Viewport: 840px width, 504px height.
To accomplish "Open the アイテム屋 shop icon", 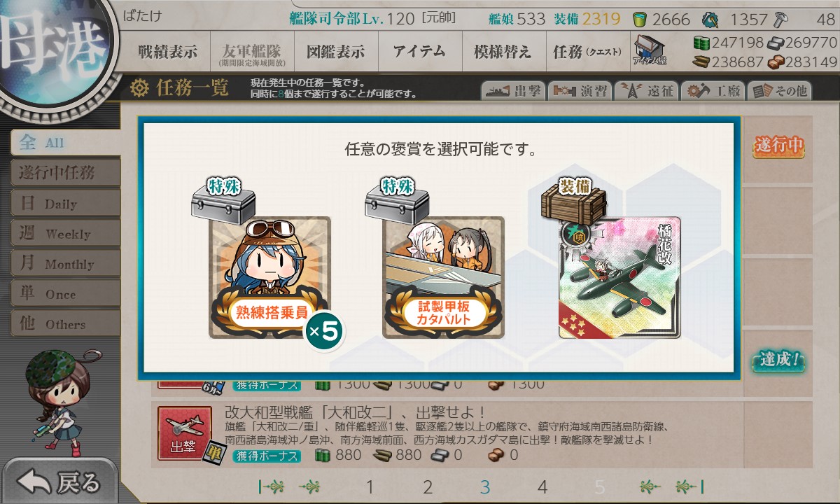I will click(x=650, y=50).
